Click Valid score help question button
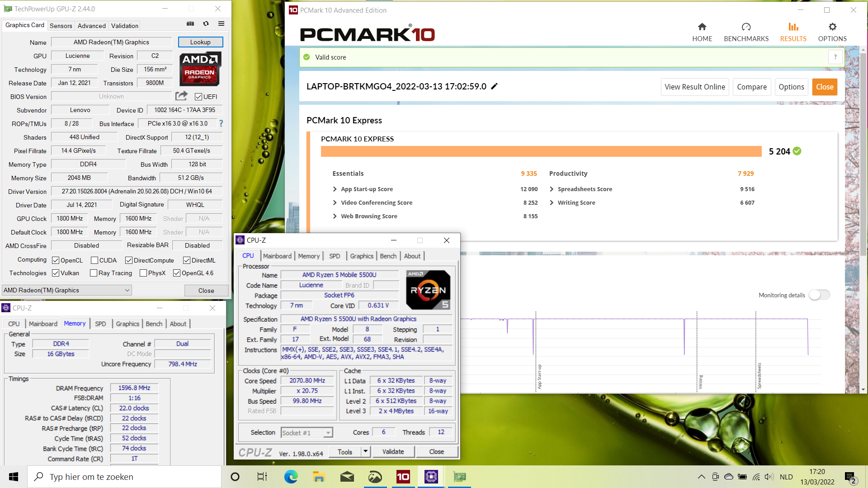 (x=835, y=57)
